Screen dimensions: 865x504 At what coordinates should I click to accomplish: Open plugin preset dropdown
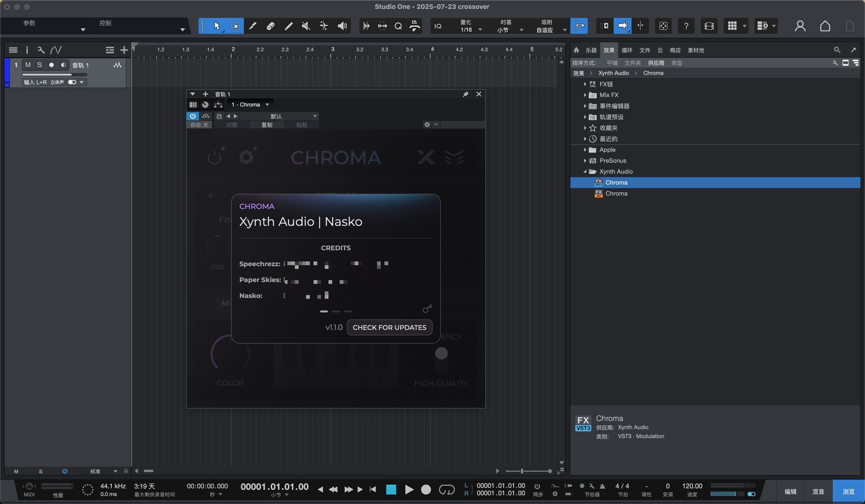(x=279, y=116)
